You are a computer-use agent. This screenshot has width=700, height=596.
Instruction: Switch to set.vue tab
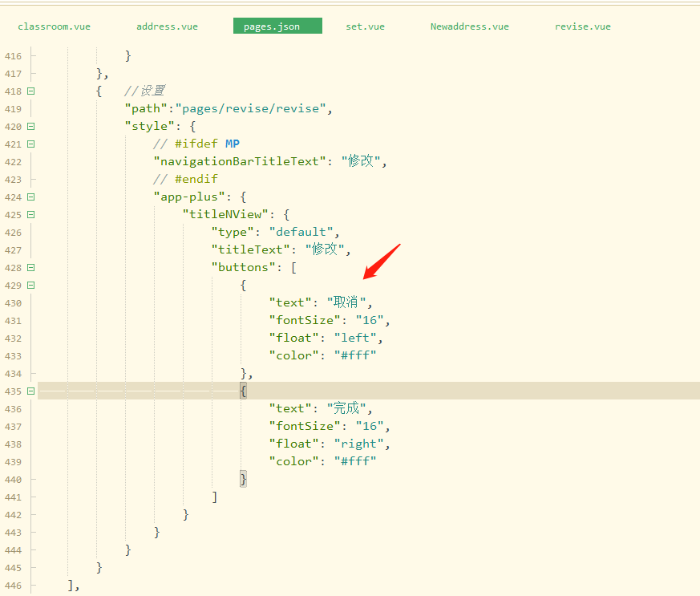[365, 26]
